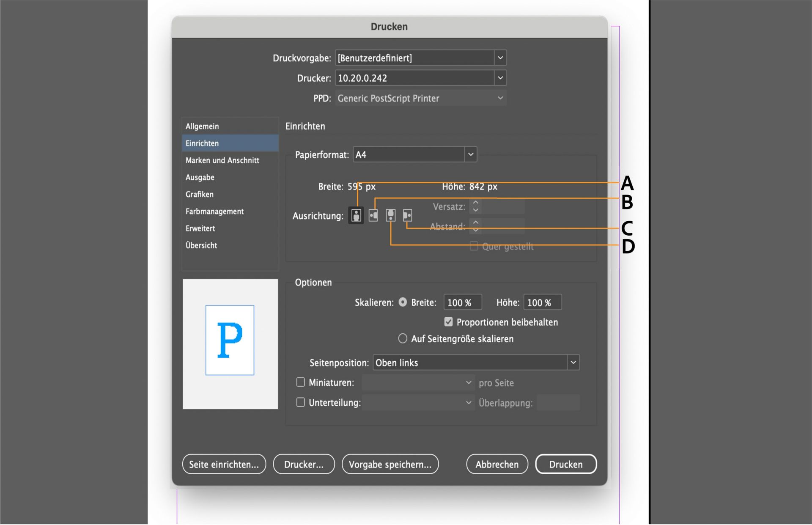Select reverse portrait orientation icon

(x=390, y=216)
